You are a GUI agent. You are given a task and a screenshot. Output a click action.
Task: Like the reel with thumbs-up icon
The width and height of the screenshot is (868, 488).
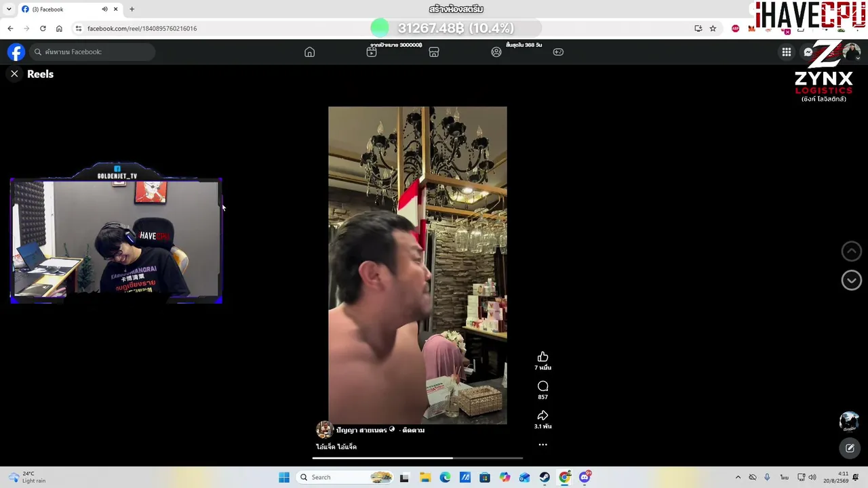click(542, 357)
